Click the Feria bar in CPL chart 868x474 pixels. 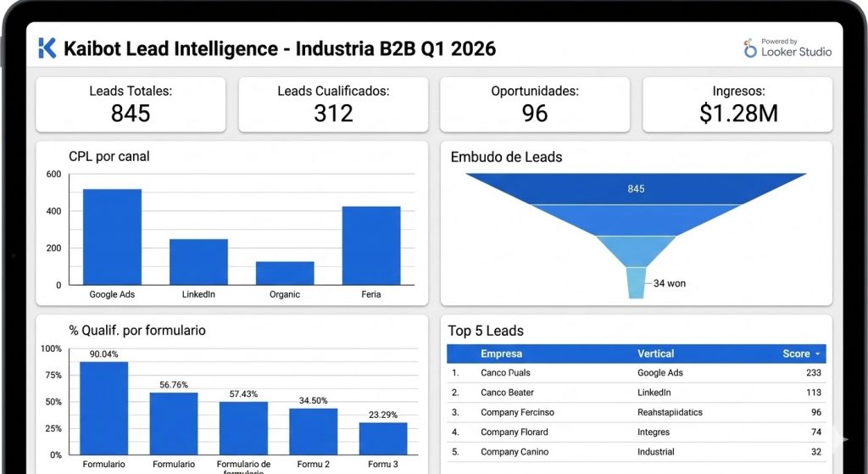pos(371,245)
